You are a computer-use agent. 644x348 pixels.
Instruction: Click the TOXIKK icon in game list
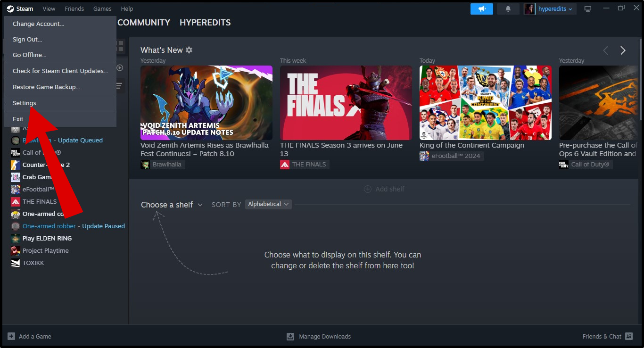(16, 263)
